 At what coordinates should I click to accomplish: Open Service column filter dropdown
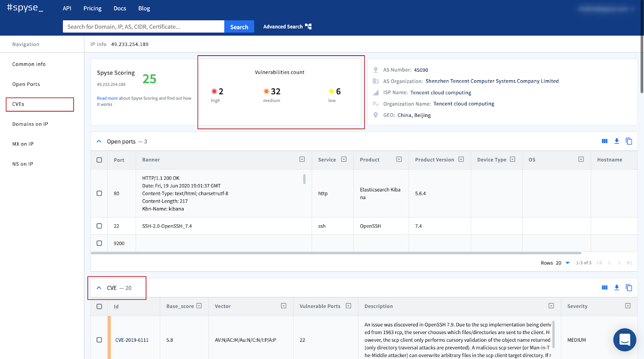344,160
